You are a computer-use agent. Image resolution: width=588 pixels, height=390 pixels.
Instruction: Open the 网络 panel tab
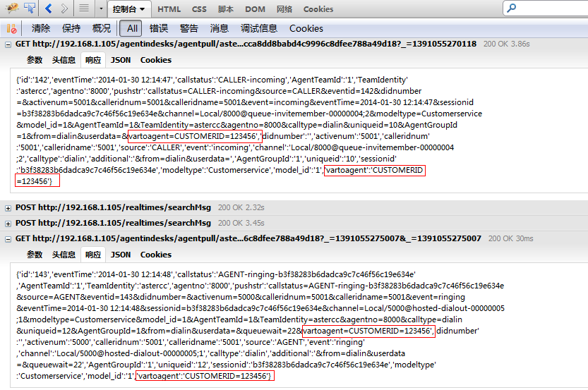(284, 9)
